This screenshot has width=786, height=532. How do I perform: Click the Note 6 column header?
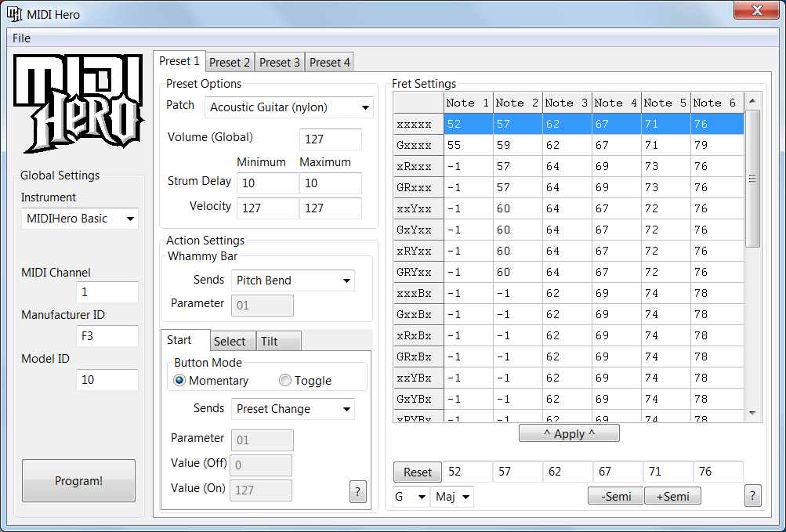(x=717, y=103)
